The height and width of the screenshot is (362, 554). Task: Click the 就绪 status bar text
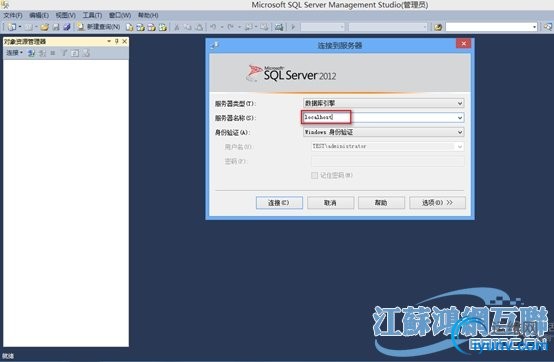pyautogui.click(x=7, y=356)
